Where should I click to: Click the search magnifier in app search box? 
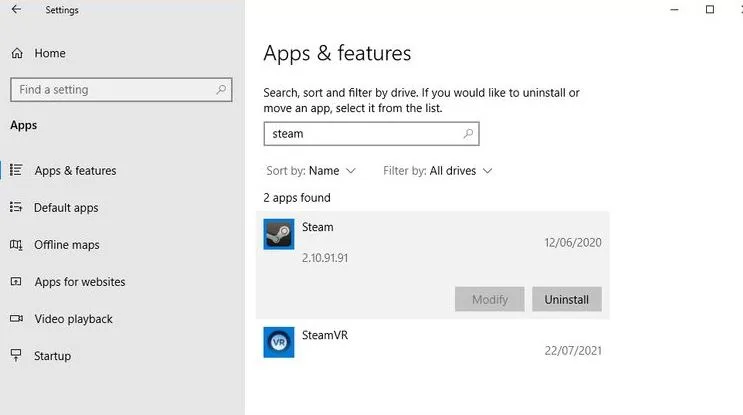[468, 134]
